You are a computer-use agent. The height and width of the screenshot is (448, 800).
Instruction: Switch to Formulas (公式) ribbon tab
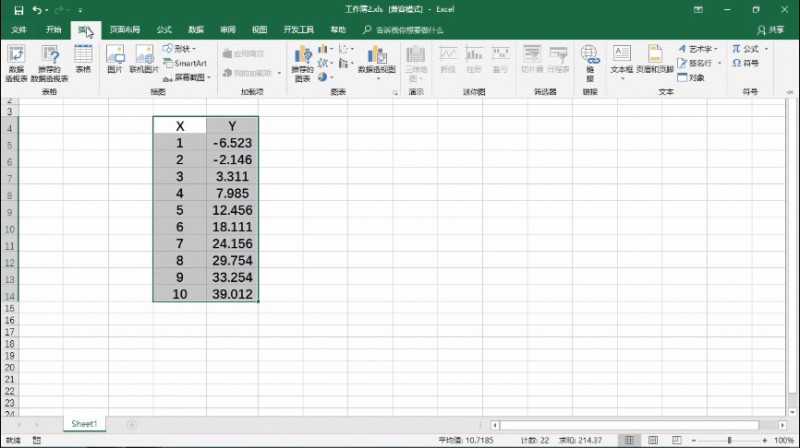164,30
